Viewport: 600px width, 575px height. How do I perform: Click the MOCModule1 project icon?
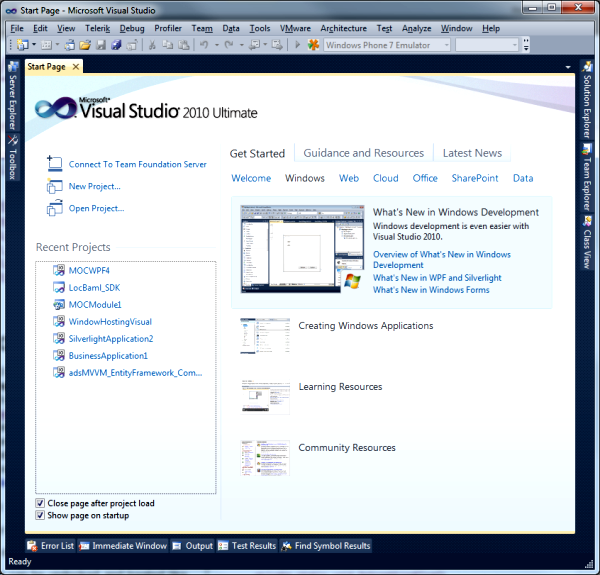pyautogui.click(x=59, y=305)
